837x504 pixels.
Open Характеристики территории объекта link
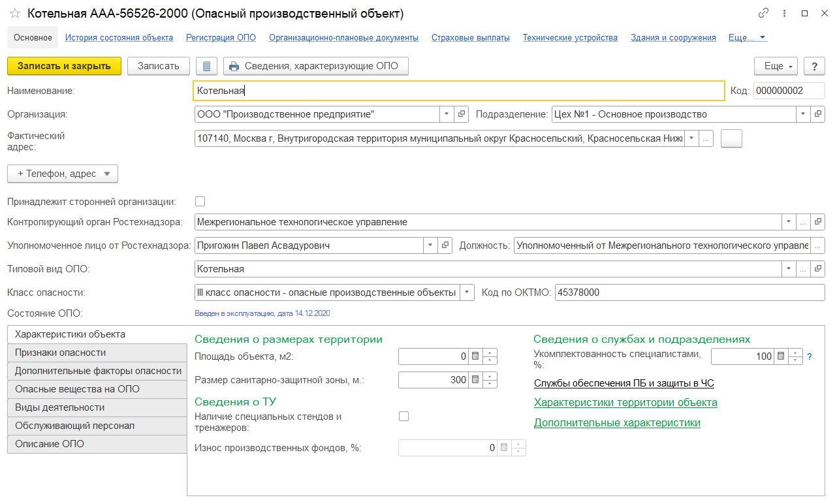pos(625,403)
